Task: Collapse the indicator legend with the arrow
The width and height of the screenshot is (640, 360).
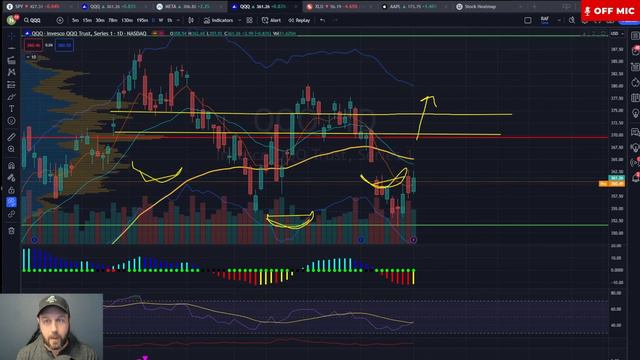Action: point(29,57)
